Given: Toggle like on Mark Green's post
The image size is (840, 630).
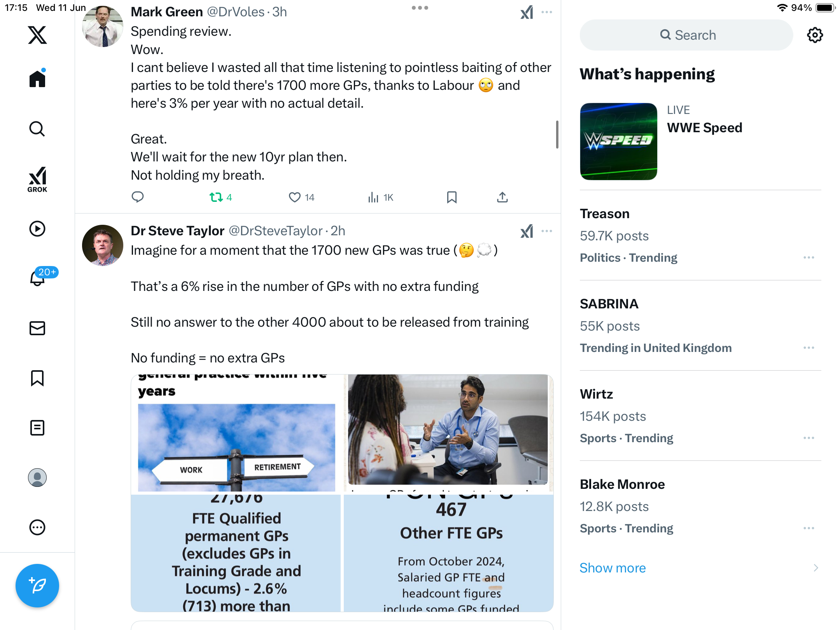Looking at the screenshot, I should tap(301, 198).
